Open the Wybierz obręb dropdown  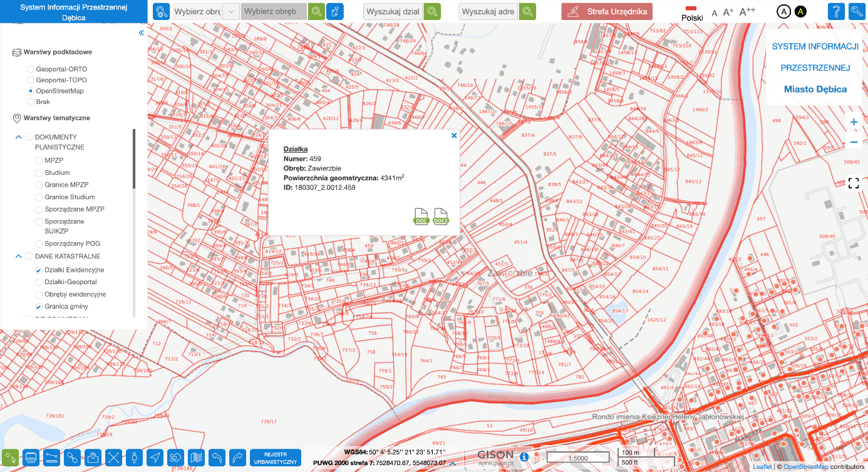click(x=231, y=11)
